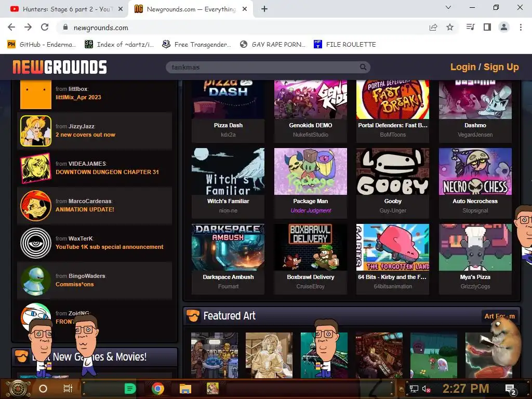Click author name Stopsignal
This screenshot has height=399, width=532.
(475, 211)
